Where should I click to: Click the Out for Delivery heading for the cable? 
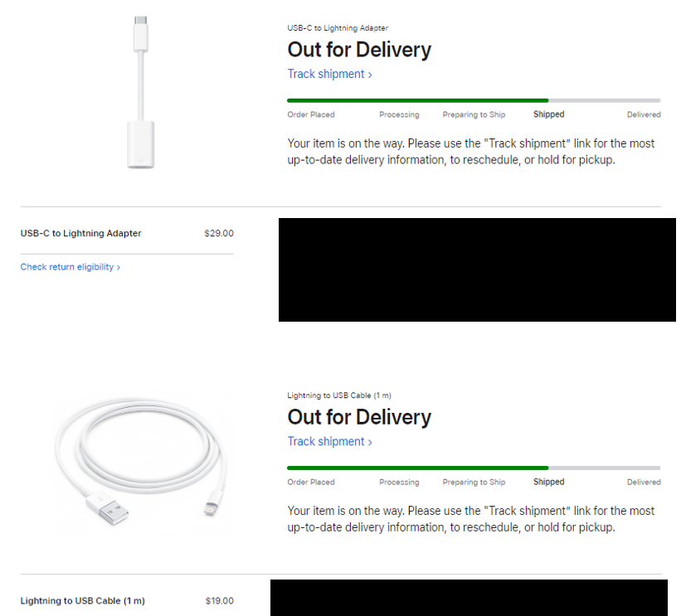pos(359,417)
